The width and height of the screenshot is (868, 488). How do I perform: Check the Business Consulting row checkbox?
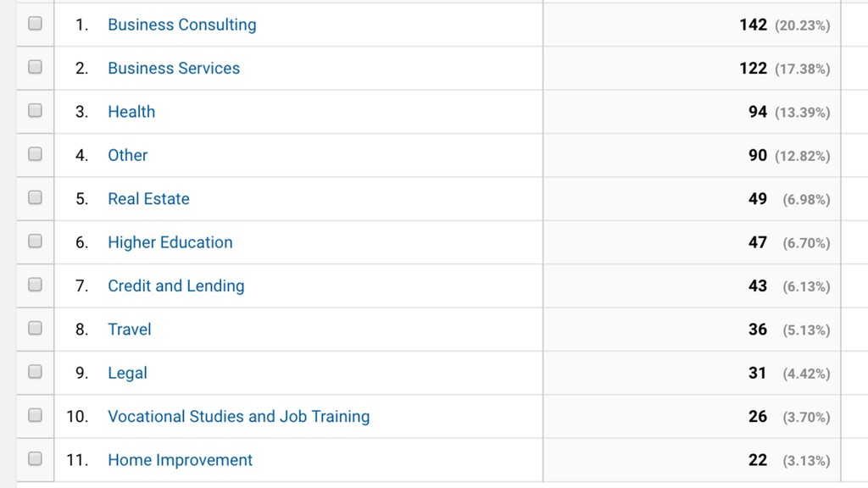click(35, 23)
